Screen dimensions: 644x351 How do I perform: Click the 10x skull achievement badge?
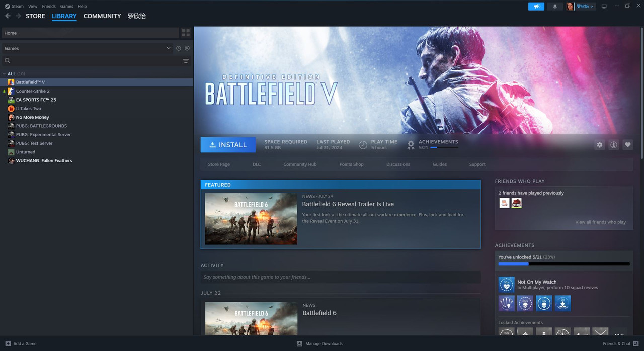point(544,303)
